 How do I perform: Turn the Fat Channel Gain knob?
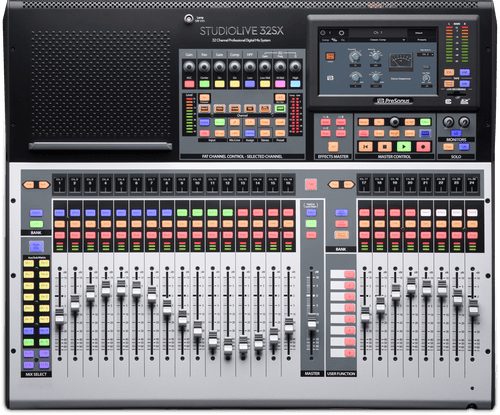pyautogui.click(x=189, y=67)
